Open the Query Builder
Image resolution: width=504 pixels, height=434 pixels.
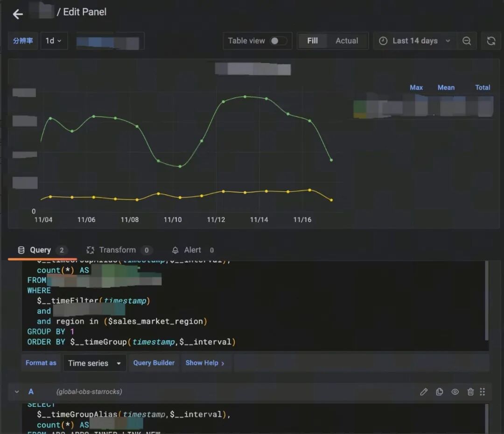[154, 363]
